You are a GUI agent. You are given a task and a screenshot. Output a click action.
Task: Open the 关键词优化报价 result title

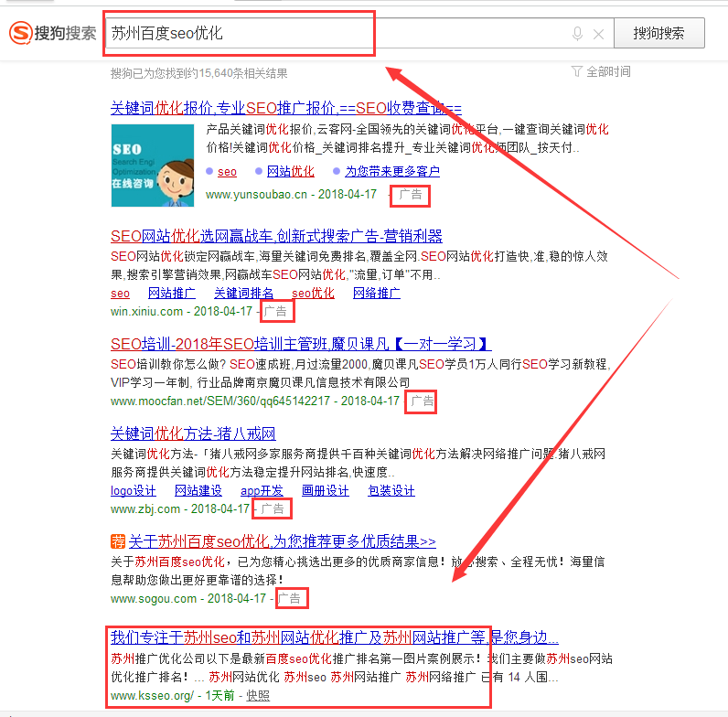pos(285,106)
